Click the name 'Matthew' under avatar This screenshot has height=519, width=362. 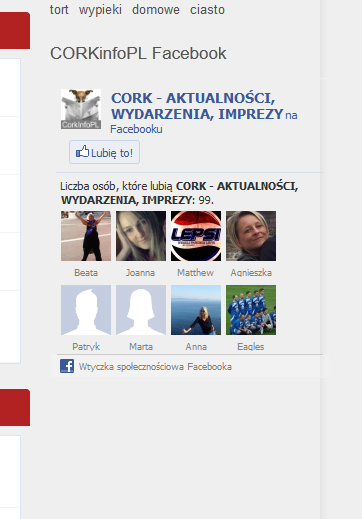[195, 273]
